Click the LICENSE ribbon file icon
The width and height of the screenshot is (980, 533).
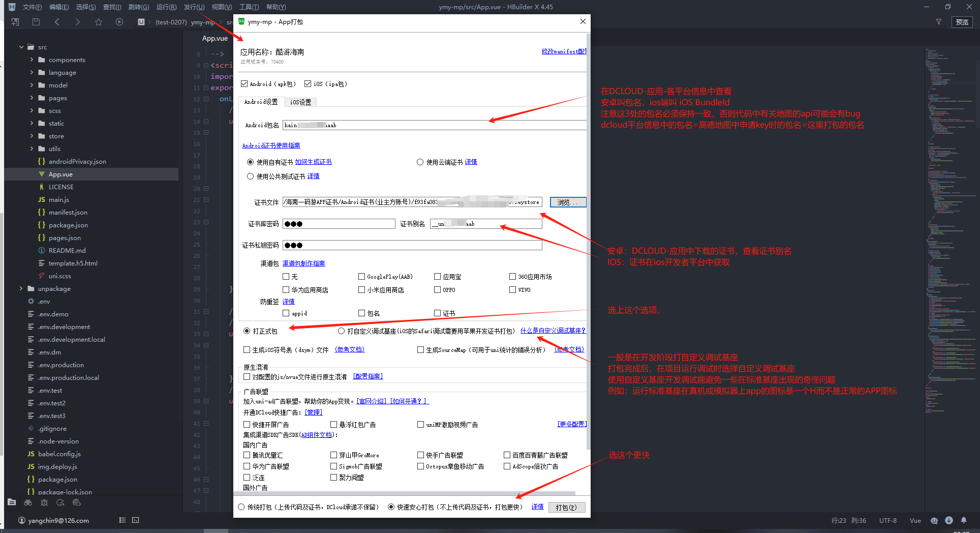[x=42, y=187]
